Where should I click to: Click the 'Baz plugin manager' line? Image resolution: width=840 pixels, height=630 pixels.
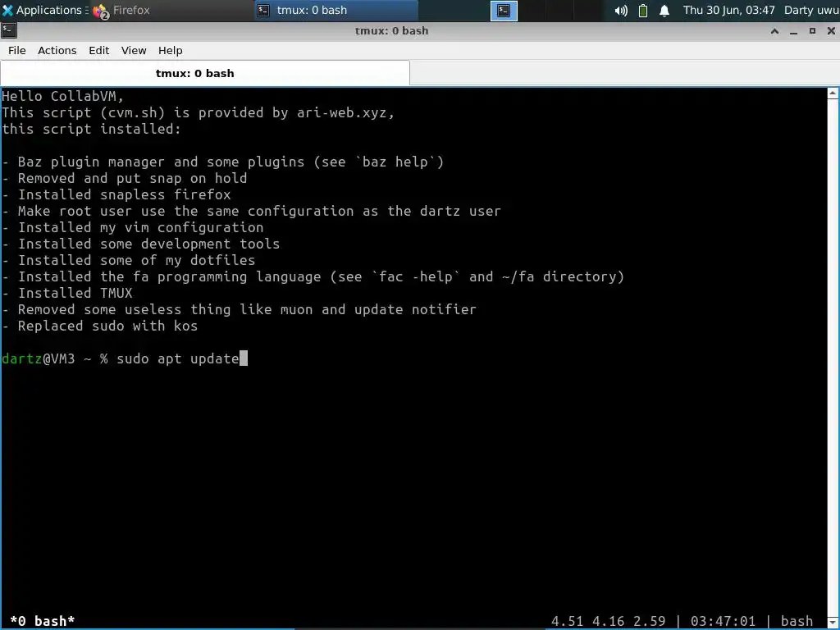(223, 162)
